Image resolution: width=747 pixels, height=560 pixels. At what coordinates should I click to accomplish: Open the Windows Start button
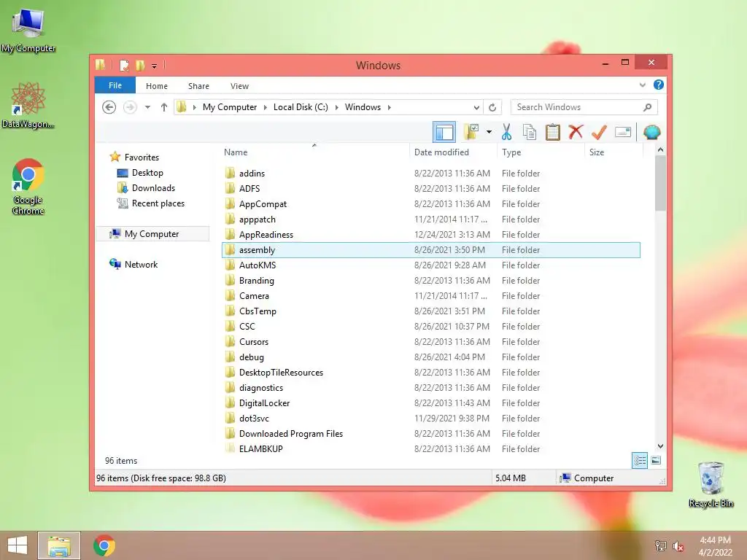tap(18, 545)
